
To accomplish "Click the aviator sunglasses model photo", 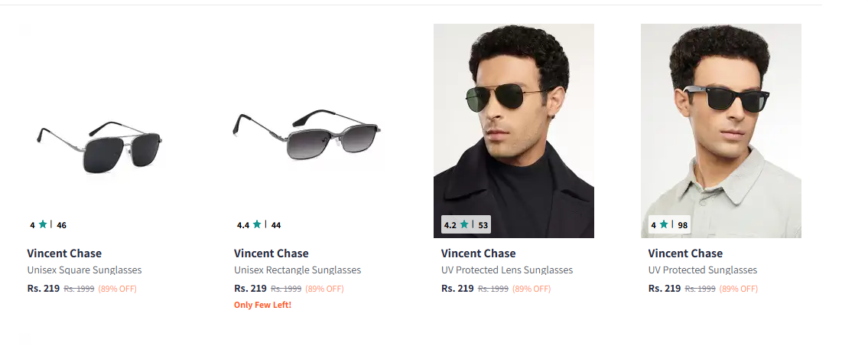I will pyautogui.click(x=514, y=130).
